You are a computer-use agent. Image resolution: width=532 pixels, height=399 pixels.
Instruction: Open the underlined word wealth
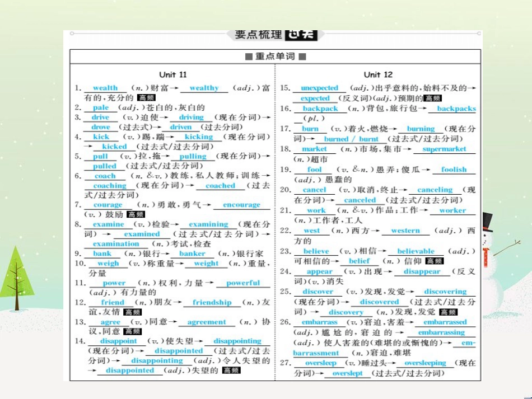pos(105,88)
